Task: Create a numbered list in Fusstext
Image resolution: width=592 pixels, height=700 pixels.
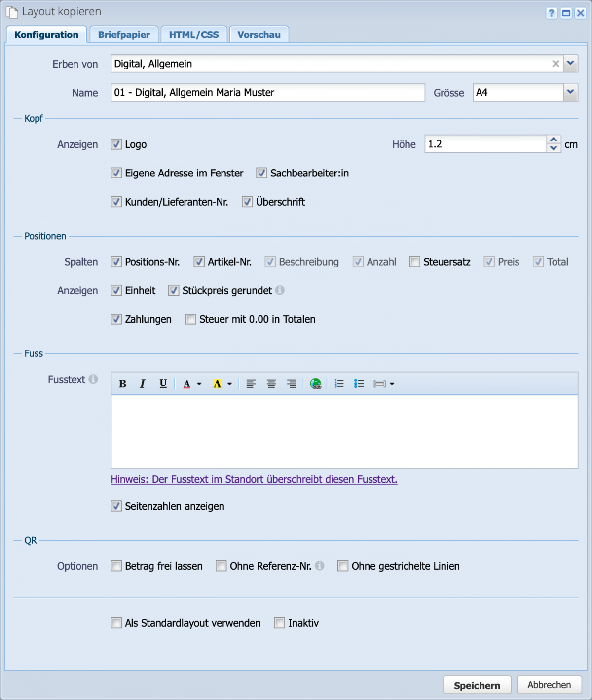Action: click(x=339, y=384)
